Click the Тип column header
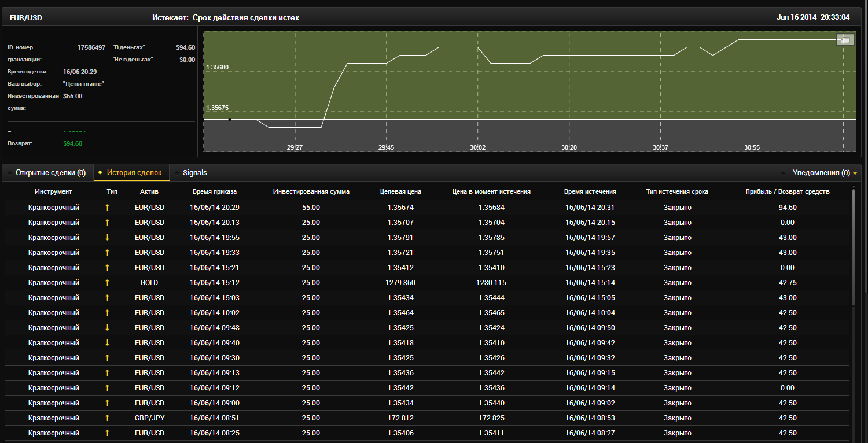Image resolution: width=868 pixels, height=443 pixels. coord(112,191)
